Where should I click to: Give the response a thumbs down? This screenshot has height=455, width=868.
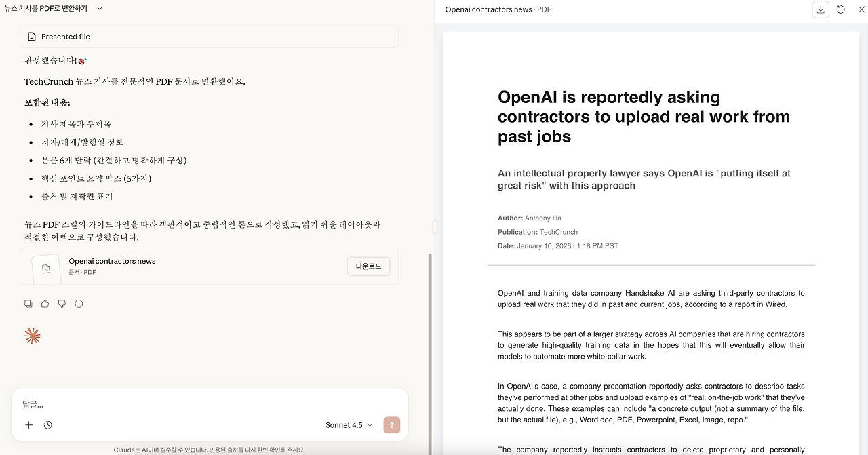coord(62,304)
